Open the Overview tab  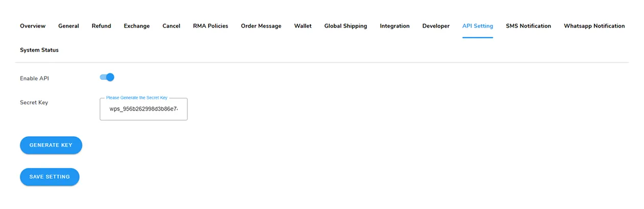point(33,26)
